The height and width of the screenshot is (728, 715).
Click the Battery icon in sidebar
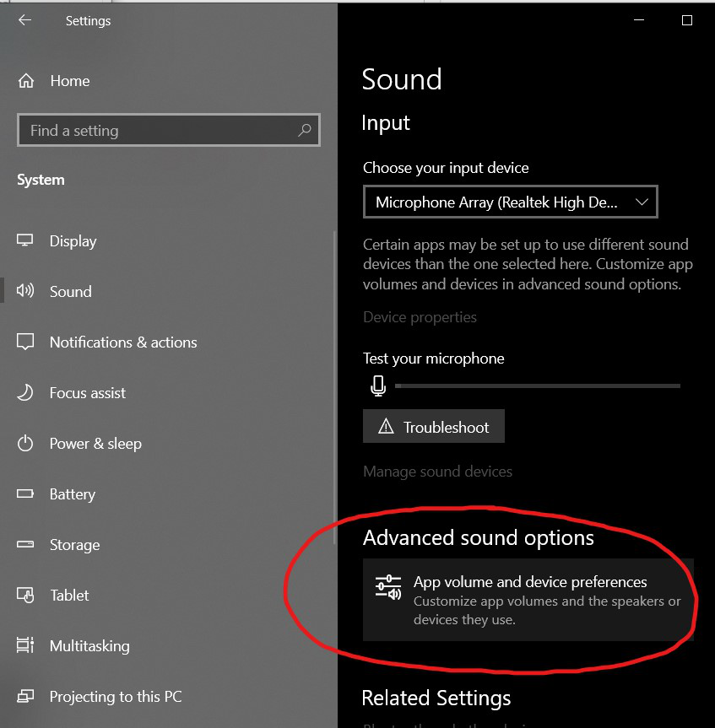tap(25, 494)
